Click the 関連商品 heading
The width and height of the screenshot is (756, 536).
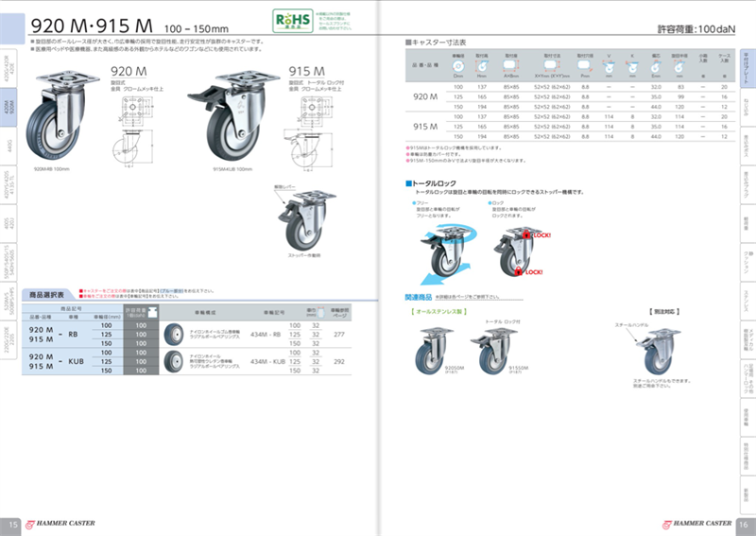coord(418,297)
